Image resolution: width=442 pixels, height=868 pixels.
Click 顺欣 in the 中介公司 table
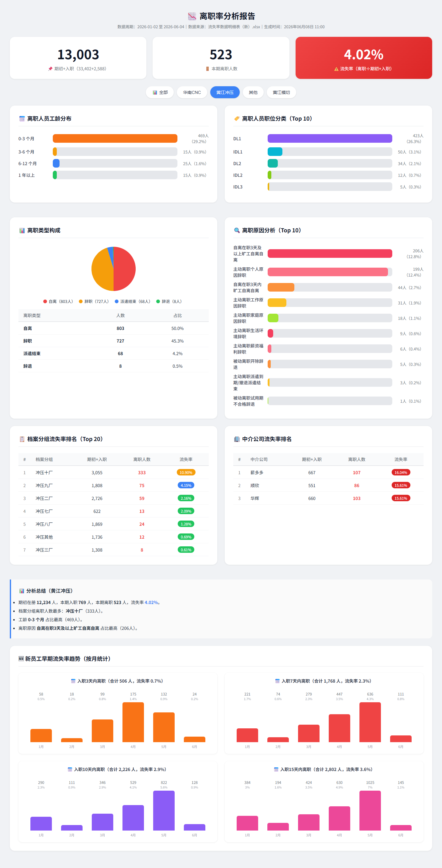[x=255, y=486]
